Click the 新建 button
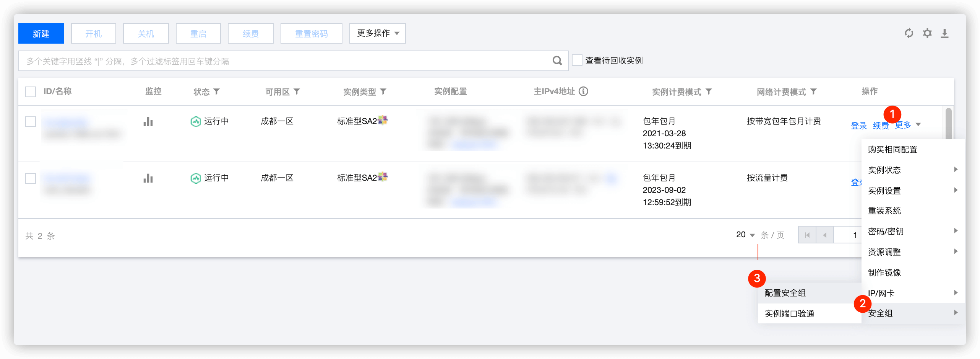The width and height of the screenshot is (980, 359). 41,33
